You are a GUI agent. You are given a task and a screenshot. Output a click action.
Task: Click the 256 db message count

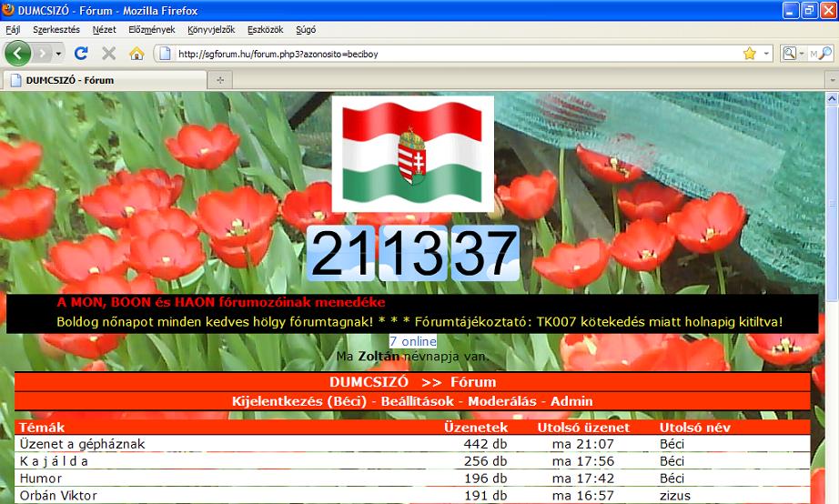(485, 461)
